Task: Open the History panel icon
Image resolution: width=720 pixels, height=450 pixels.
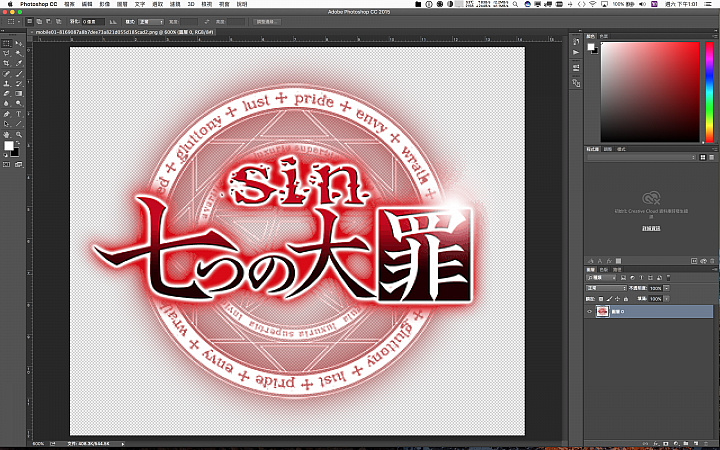Action: pyautogui.click(x=576, y=41)
